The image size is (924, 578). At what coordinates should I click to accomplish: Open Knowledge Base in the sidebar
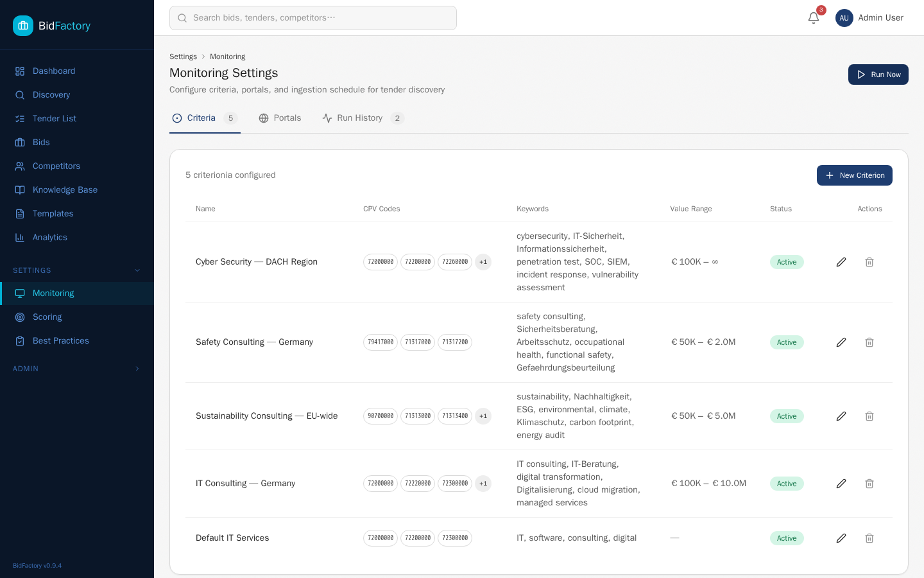point(77,190)
